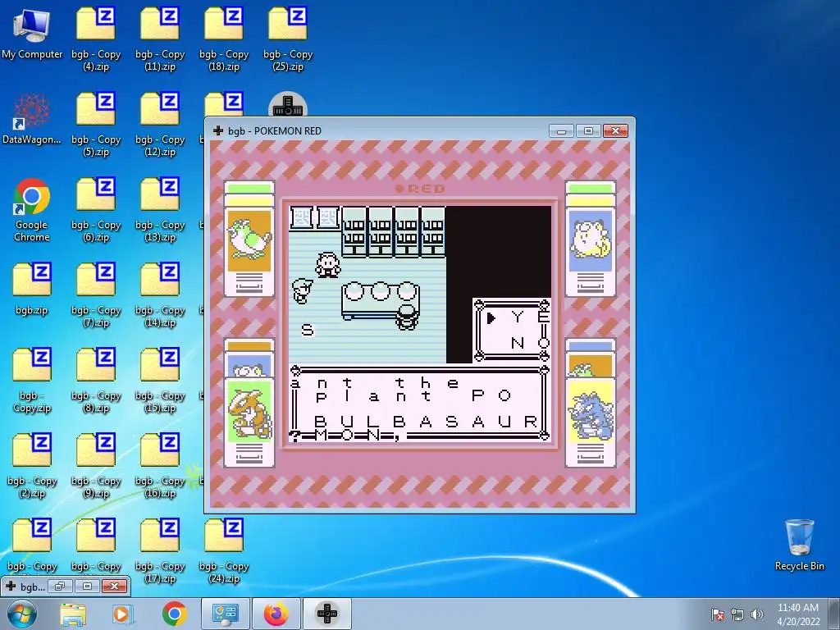
Task: Restore the minimized bgb... window at bottom-left
Action: pyautogui.click(x=60, y=586)
